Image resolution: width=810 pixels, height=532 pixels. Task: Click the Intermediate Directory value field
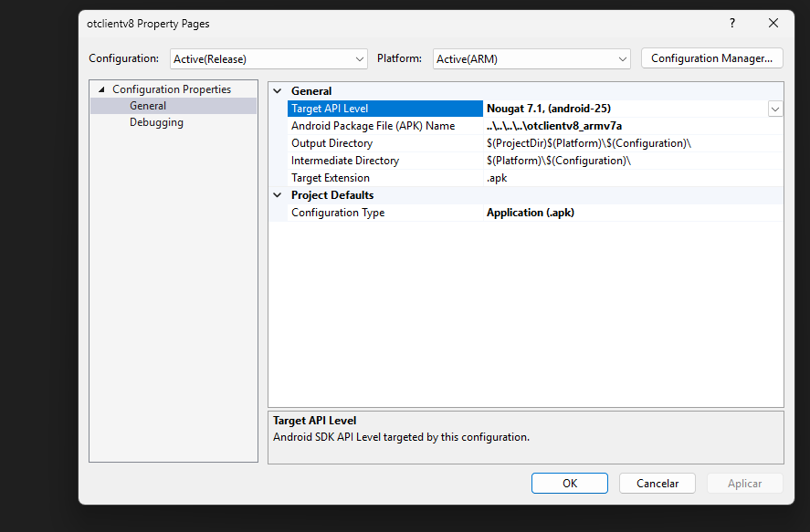[558, 161]
